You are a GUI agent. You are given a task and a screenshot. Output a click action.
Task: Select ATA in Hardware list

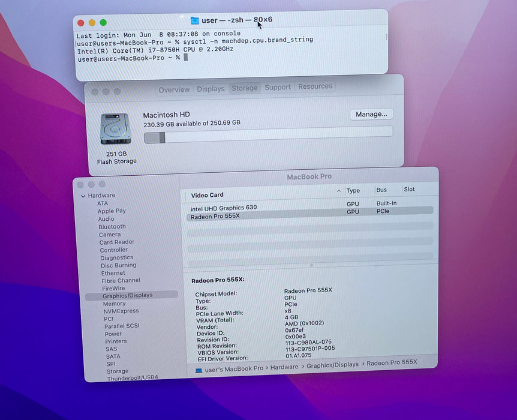103,203
